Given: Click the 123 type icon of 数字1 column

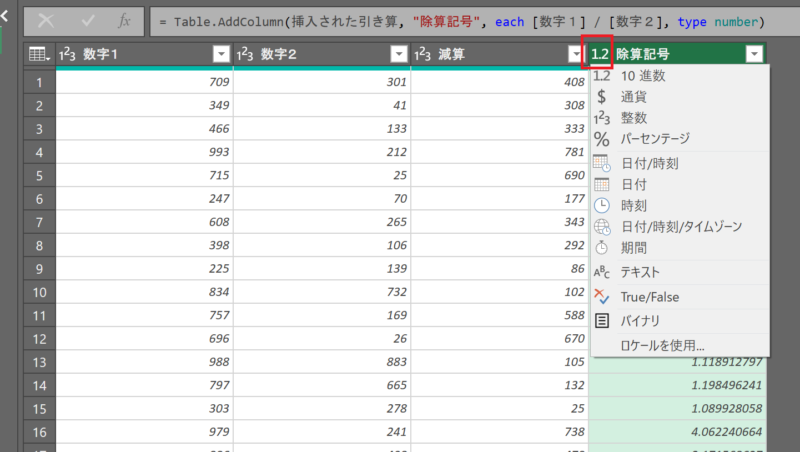Looking at the screenshot, I should point(71,54).
